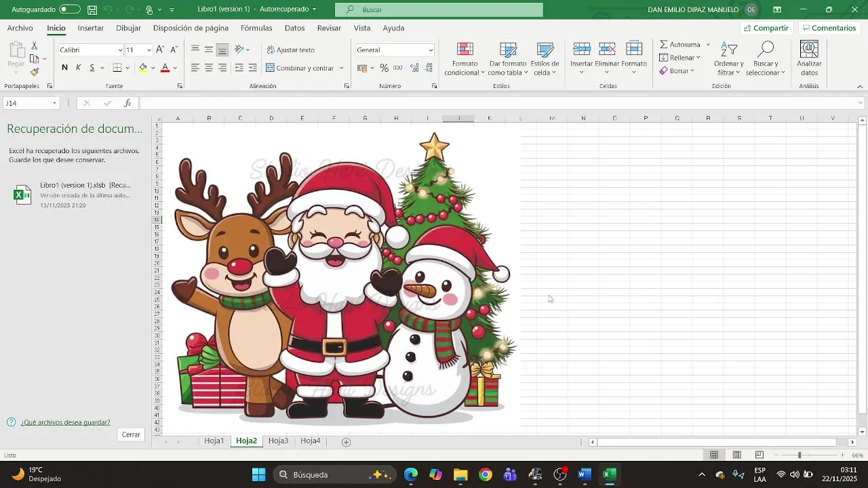Image resolution: width=868 pixels, height=488 pixels.
Task: Click the thousands separator icon
Action: (x=397, y=68)
